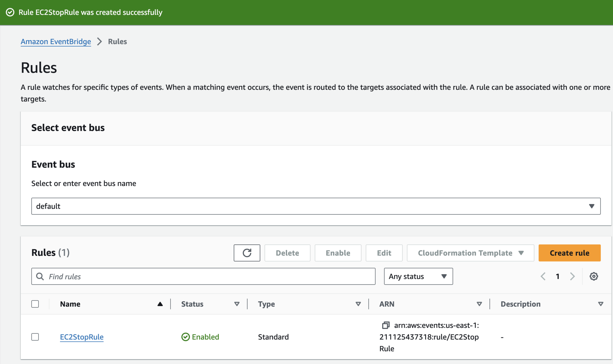Open the EC2StopRule rule link
This screenshot has height=364, width=613.
[82, 337]
